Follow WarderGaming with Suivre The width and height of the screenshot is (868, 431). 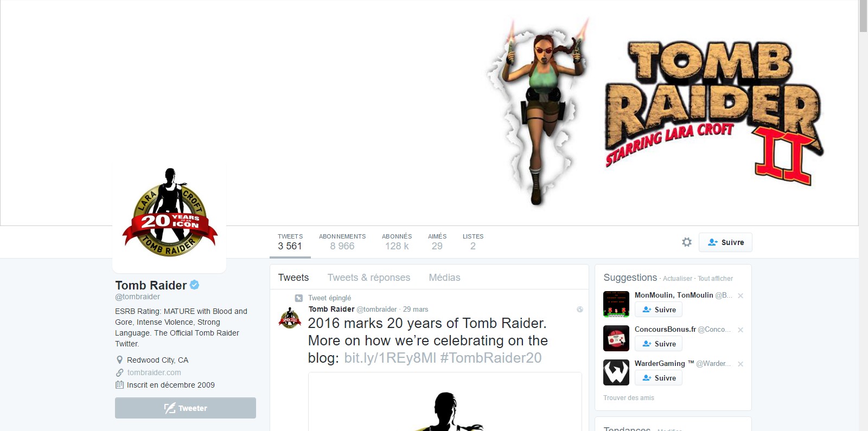659,378
